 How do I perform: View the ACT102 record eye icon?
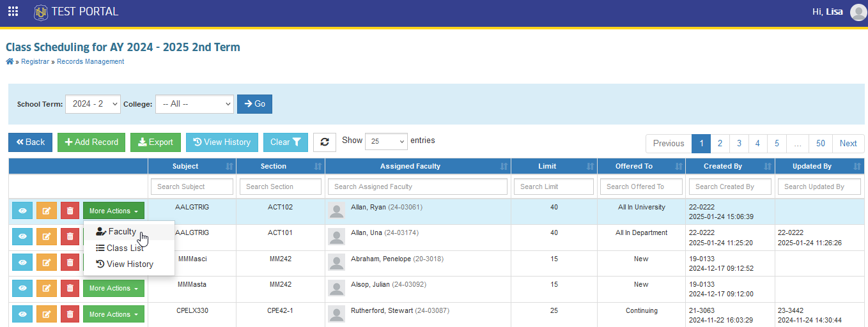coord(22,211)
